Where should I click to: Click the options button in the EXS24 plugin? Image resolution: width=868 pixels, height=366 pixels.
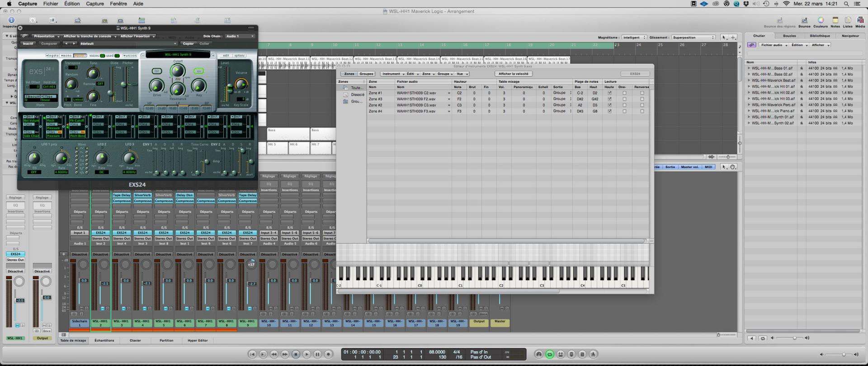point(240,56)
